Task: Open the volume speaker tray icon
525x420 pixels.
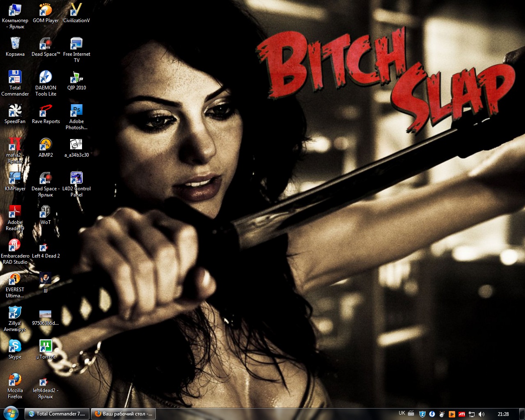Action: point(482,414)
